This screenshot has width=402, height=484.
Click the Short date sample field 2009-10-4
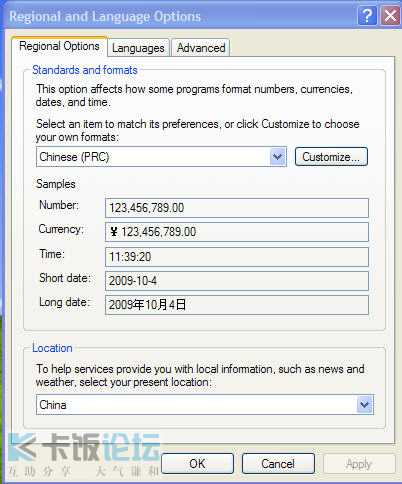pos(237,281)
